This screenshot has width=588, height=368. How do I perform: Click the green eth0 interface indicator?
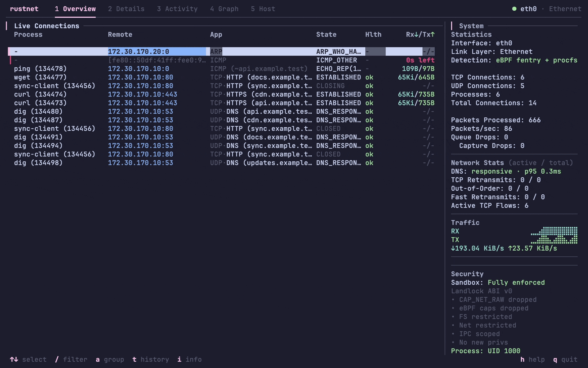pyautogui.click(x=524, y=9)
